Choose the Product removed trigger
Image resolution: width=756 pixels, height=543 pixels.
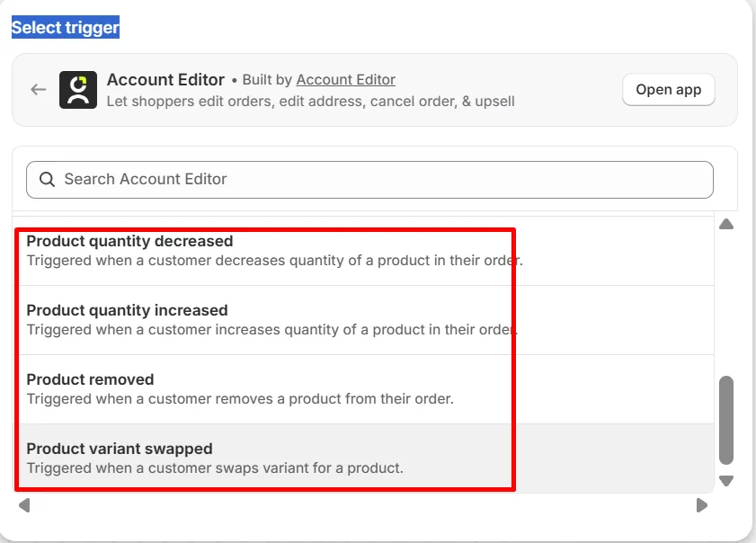click(363, 389)
